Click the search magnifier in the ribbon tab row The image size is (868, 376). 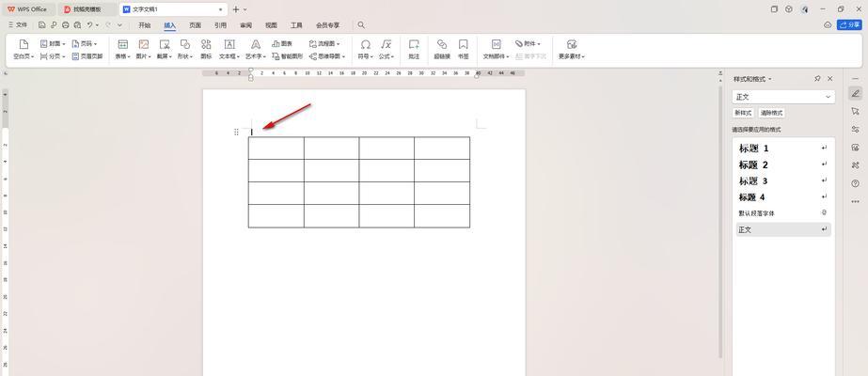tap(361, 25)
